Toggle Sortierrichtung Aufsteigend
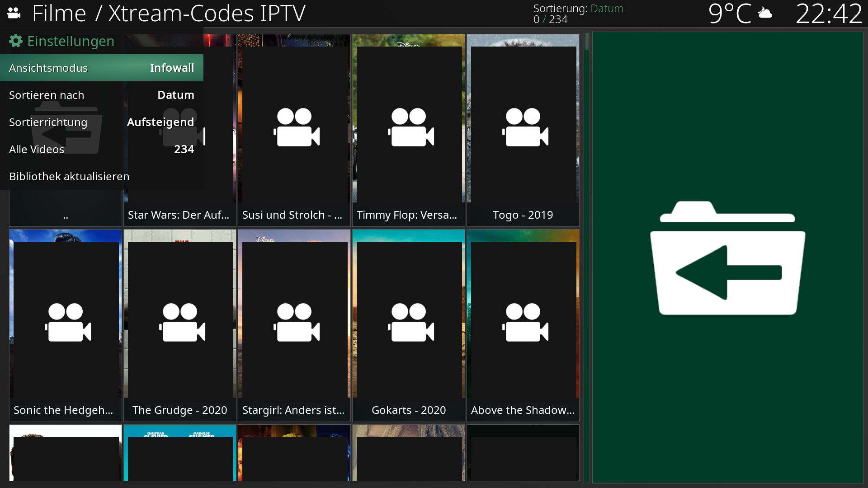Image resolution: width=868 pixels, height=488 pixels. tap(102, 122)
